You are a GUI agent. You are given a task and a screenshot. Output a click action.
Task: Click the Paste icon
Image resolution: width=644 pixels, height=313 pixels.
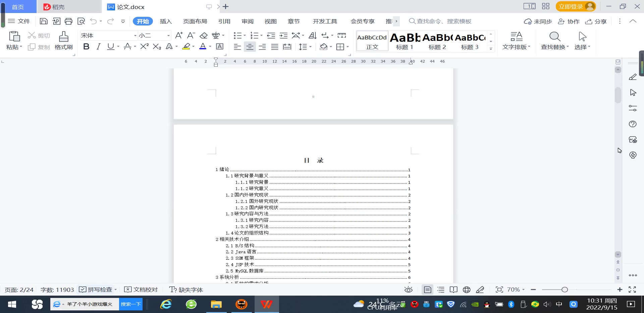(x=14, y=36)
